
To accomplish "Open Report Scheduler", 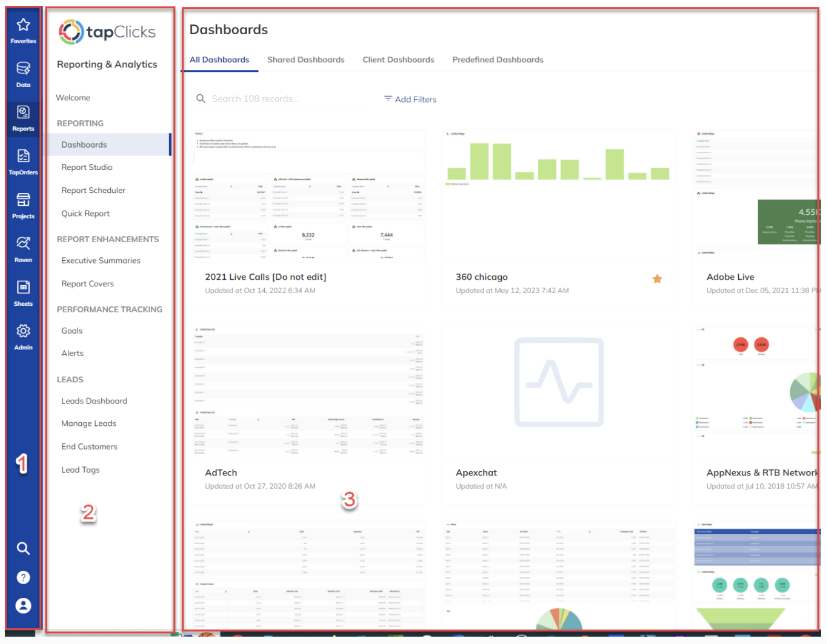I will tap(93, 190).
